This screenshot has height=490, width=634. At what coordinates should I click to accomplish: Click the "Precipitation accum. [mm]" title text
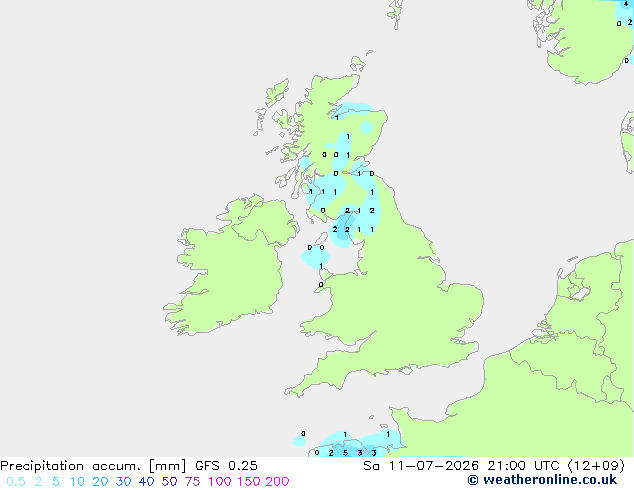click(x=93, y=466)
